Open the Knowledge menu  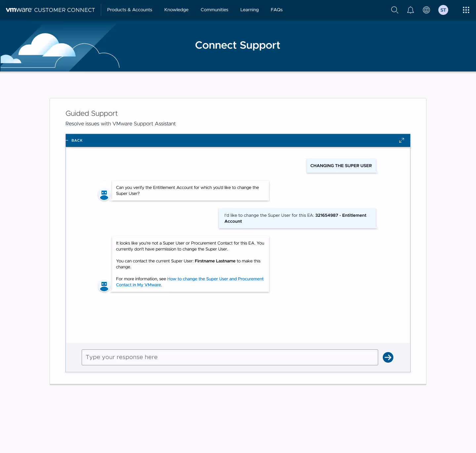point(177,10)
